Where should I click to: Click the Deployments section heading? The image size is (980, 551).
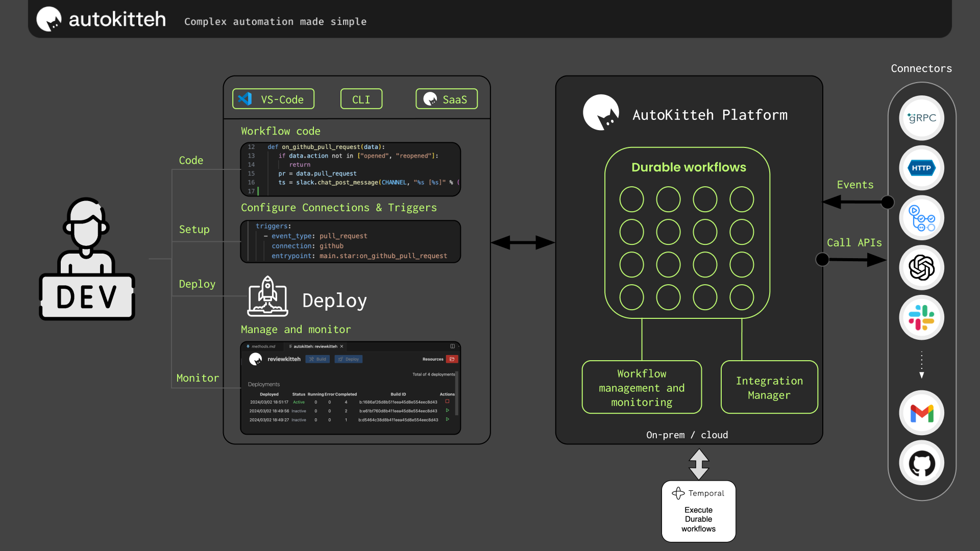click(264, 384)
